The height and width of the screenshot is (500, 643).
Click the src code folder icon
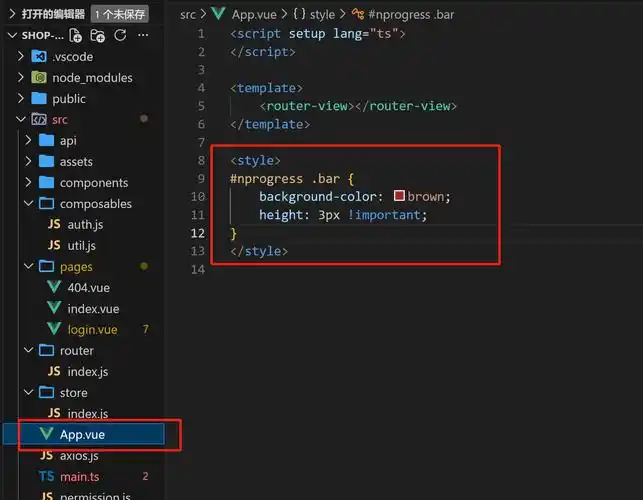39,119
